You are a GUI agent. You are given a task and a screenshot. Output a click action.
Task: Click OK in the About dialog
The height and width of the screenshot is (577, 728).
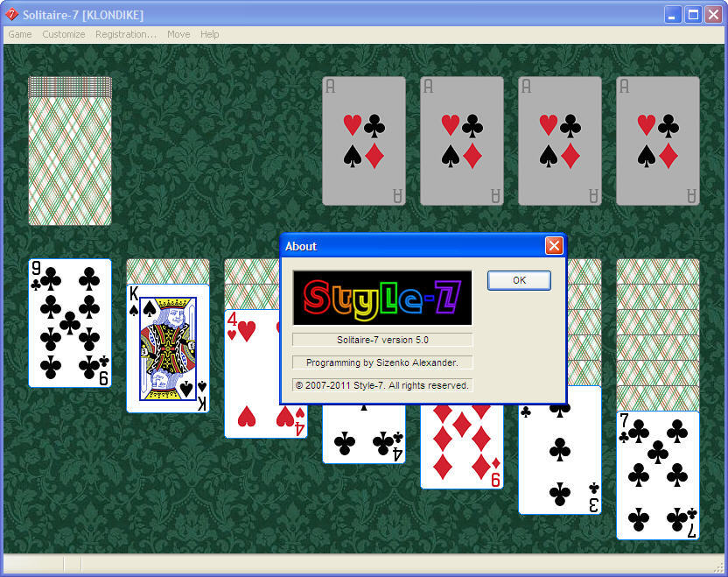519,280
